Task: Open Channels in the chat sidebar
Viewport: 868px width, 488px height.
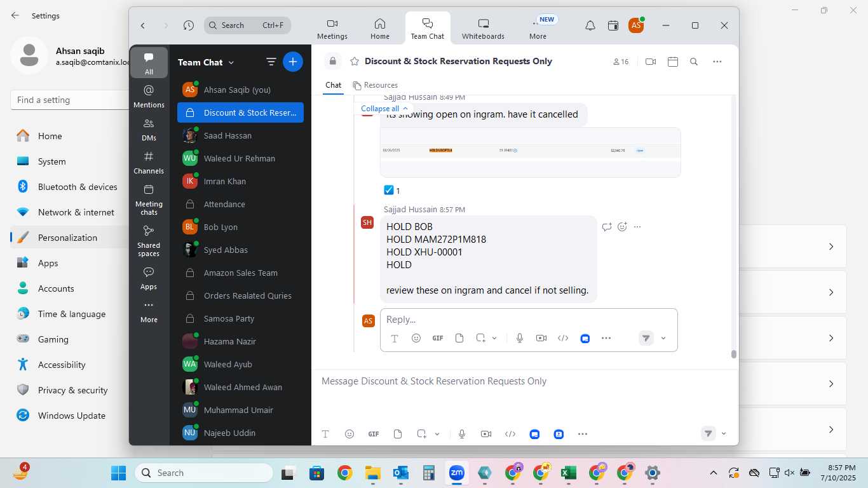Action: [149, 162]
